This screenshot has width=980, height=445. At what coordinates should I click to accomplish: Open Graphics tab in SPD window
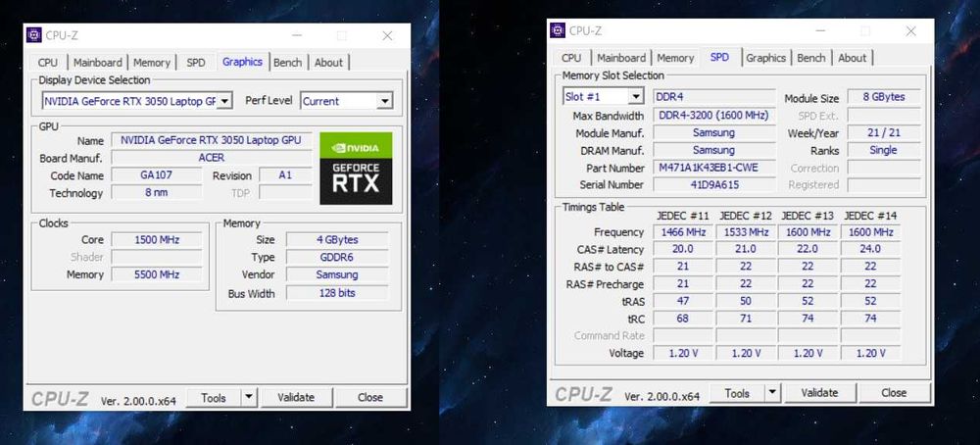pyautogui.click(x=765, y=58)
